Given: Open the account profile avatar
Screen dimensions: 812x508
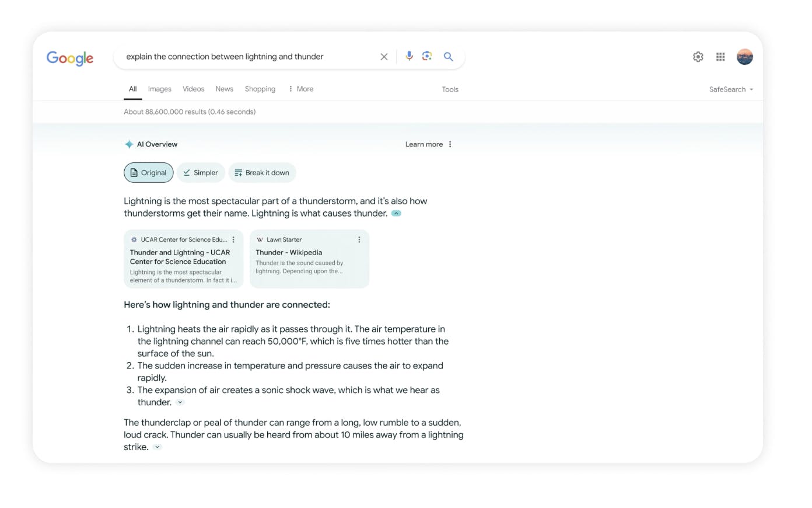Looking at the screenshot, I should pyautogui.click(x=745, y=57).
